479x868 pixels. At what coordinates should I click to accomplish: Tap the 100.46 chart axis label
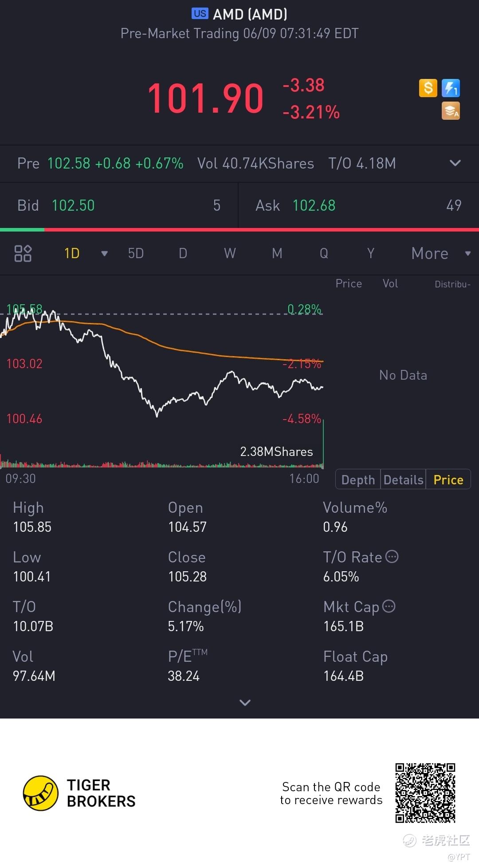[24, 419]
